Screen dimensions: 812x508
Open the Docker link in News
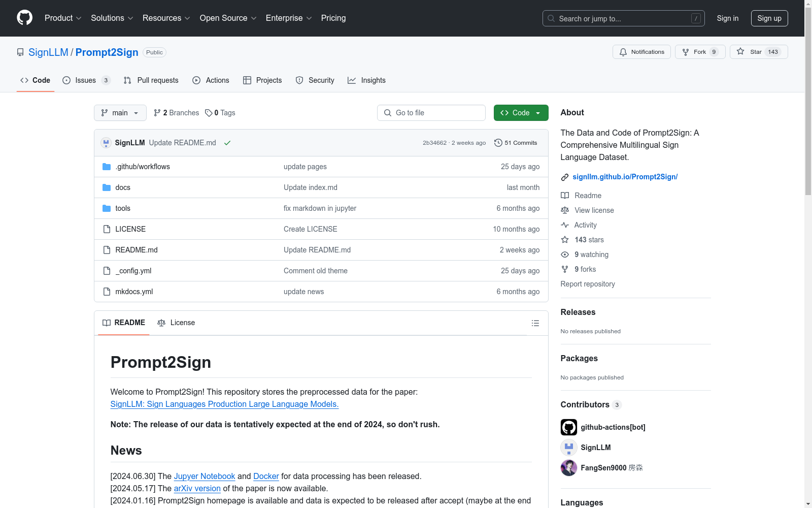266,477
